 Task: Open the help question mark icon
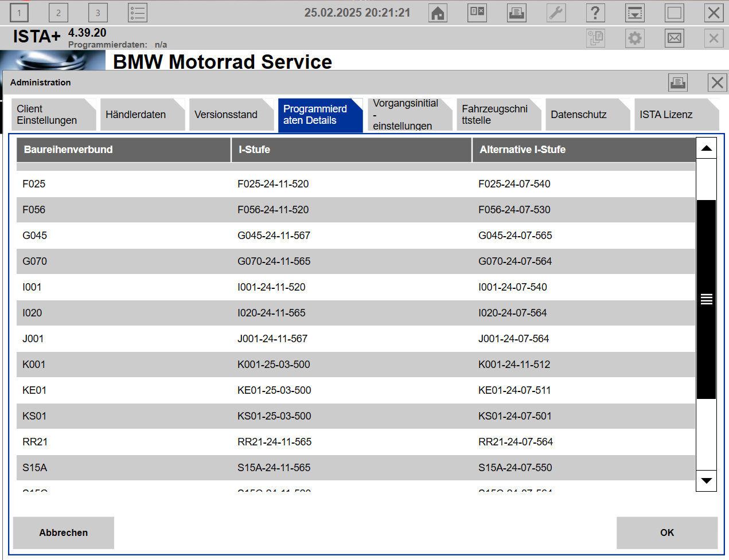pyautogui.click(x=595, y=13)
